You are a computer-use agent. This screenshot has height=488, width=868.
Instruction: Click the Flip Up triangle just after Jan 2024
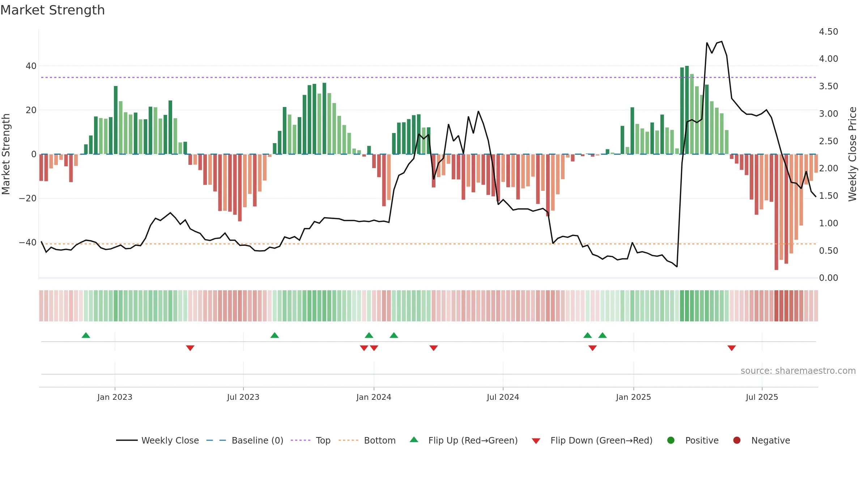click(x=394, y=335)
